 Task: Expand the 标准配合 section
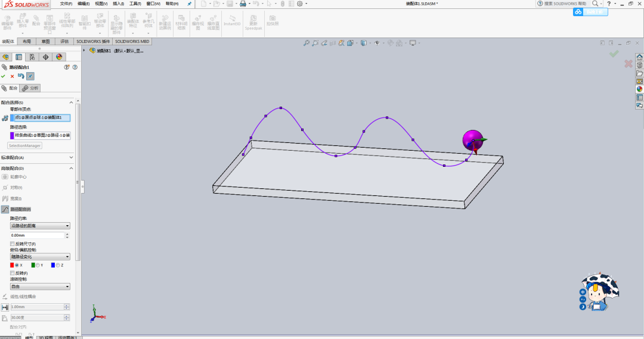[x=71, y=158]
